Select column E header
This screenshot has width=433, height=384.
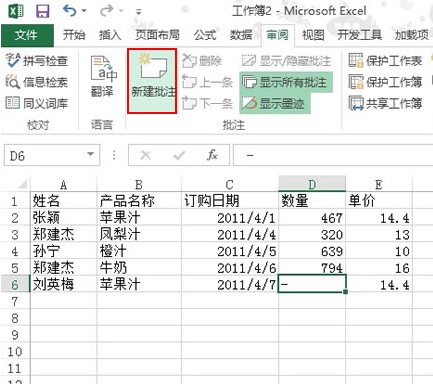click(x=379, y=184)
